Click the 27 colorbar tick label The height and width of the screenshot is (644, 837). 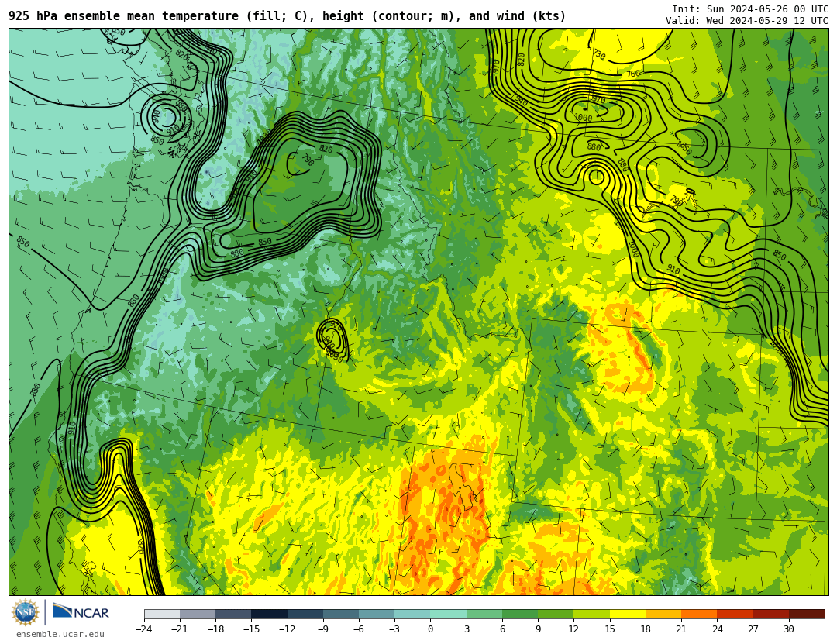753,629
